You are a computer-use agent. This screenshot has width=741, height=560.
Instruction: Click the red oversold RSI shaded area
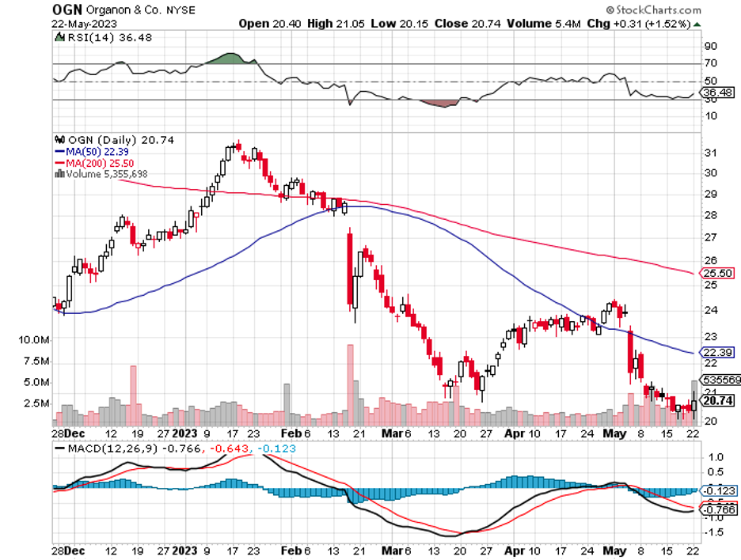click(x=440, y=104)
